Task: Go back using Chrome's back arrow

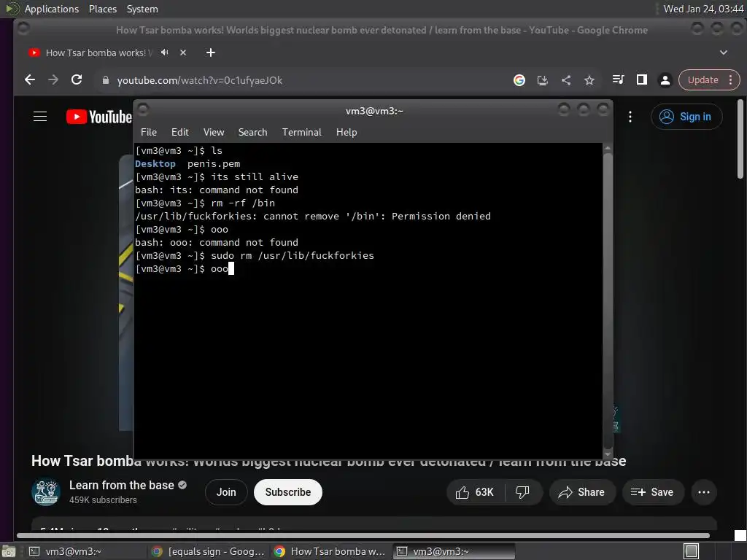Action: pyautogui.click(x=29, y=80)
